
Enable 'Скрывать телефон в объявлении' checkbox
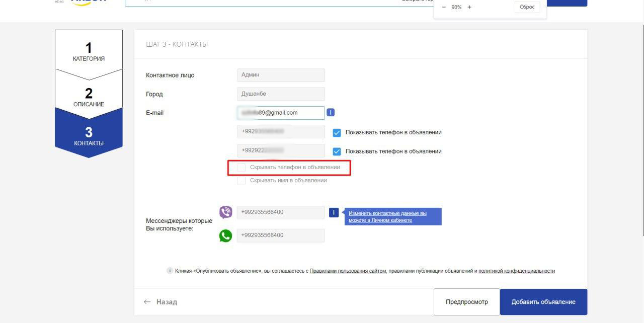click(242, 167)
